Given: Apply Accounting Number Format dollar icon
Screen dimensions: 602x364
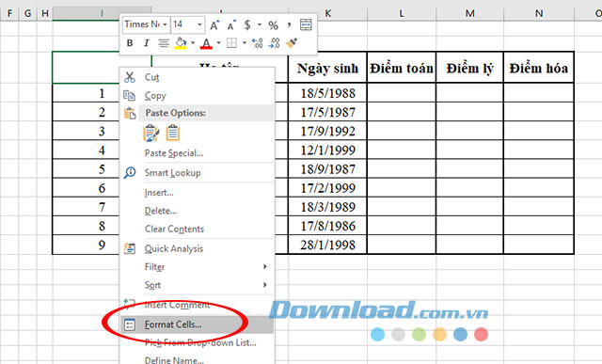Looking at the screenshot, I should 247,25.
